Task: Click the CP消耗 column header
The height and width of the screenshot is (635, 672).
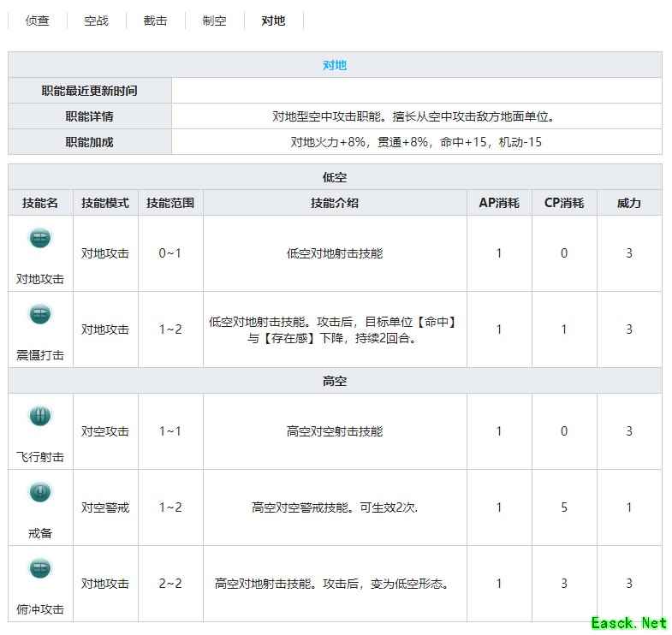Action: point(564,203)
